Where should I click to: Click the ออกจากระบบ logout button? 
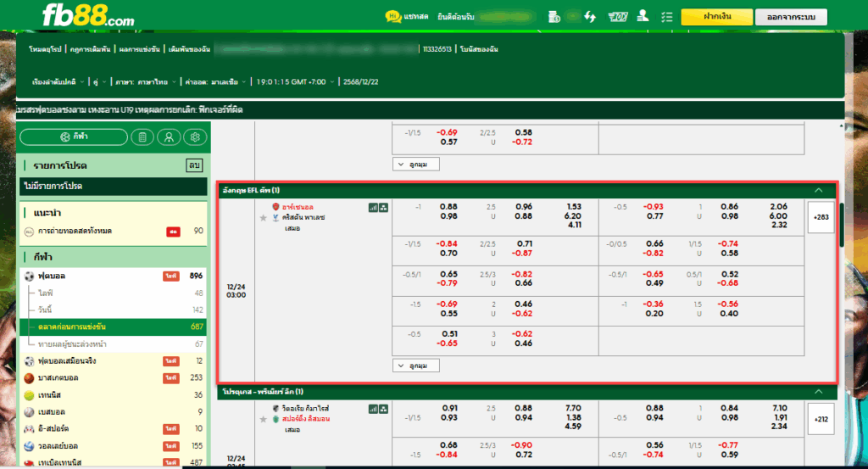coord(791,17)
